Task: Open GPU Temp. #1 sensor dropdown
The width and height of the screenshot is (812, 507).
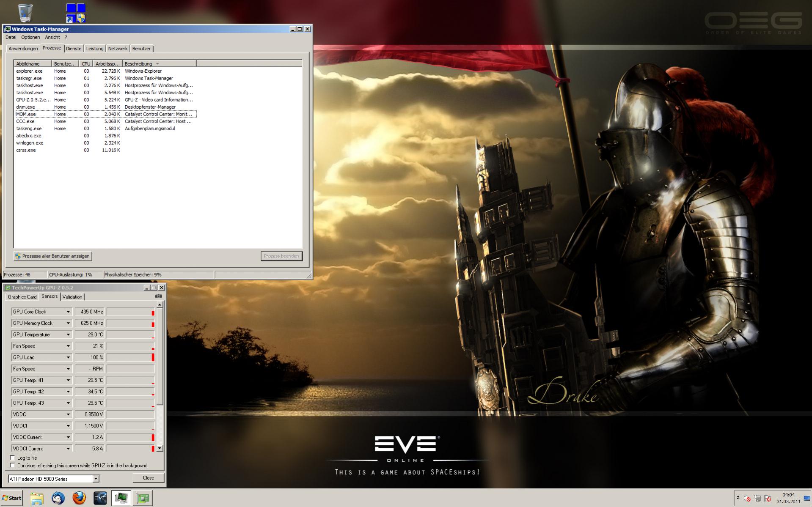Action: coord(68,381)
